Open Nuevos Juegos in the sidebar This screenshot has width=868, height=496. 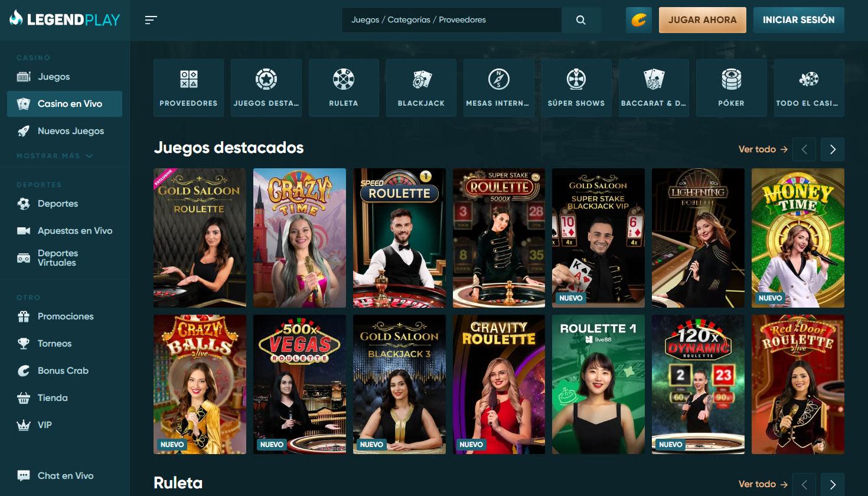(x=64, y=131)
